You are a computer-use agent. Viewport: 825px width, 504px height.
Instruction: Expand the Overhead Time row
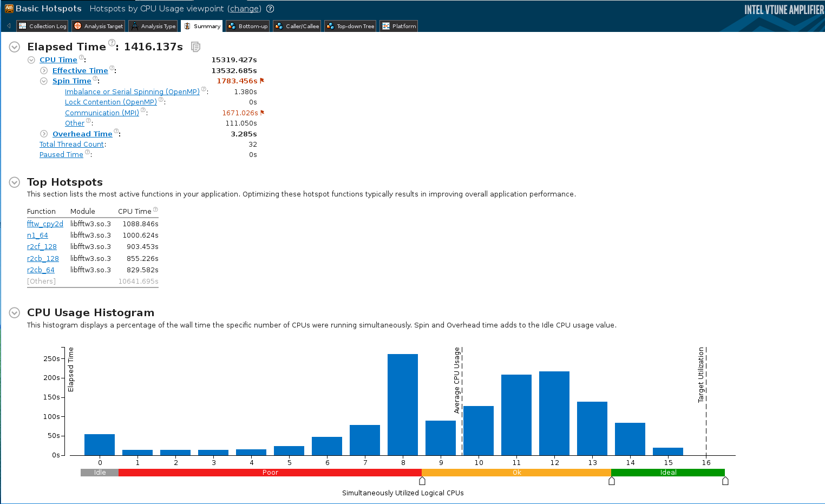pos(44,134)
